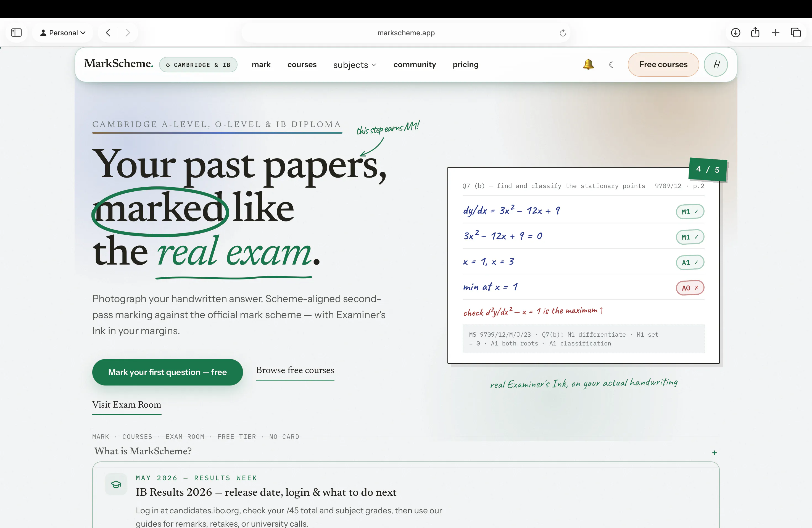Viewport: 812px width, 528px height.
Task: Click the graduation cap icon in results card
Action: (x=116, y=484)
